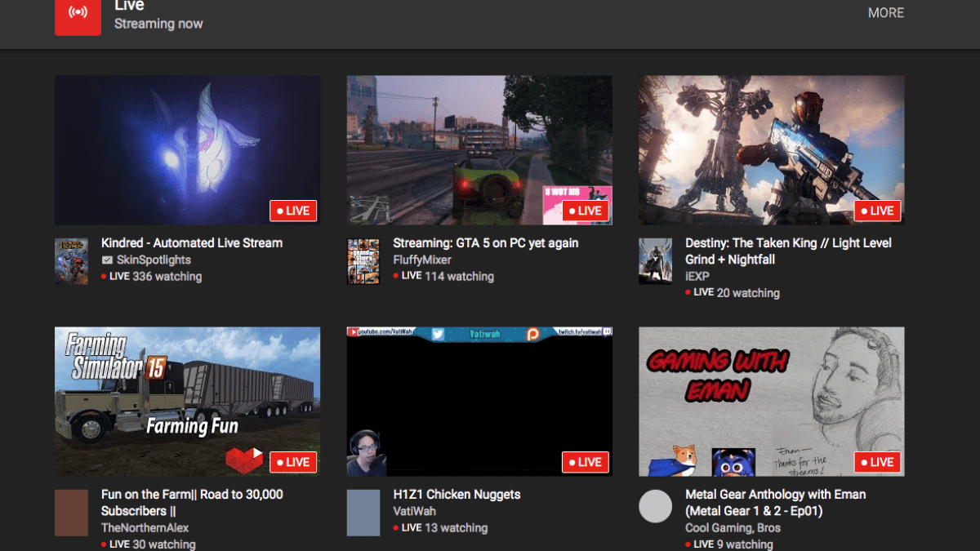This screenshot has width=980, height=551.
Task: Click LIVE badge on Kindred thumbnail
Action: coord(293,211)
